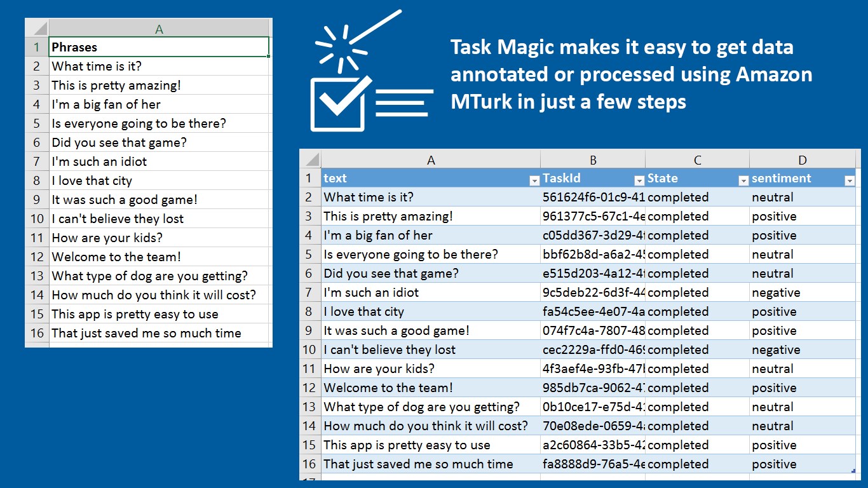Screen dimensions: 868x488
Task: Select 'I can't believe they lost' in Phrases sheet
Action: point(159,219)
